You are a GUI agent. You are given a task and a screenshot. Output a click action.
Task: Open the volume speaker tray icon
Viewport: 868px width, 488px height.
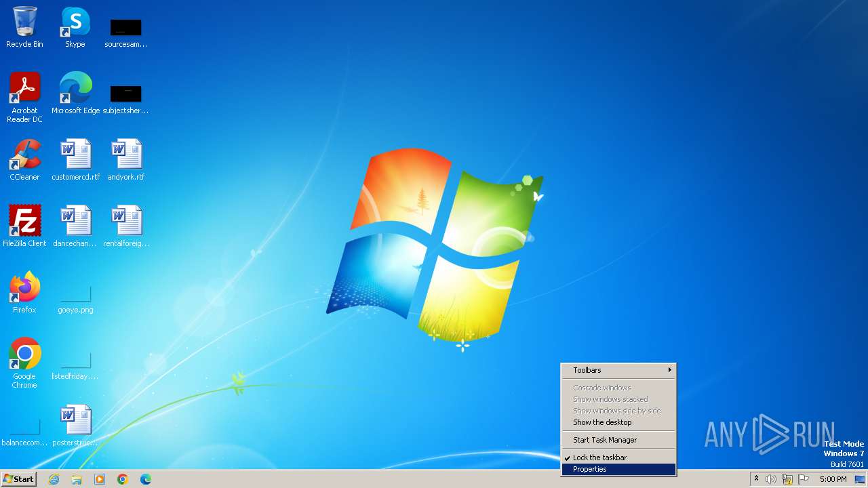click(x=771, y=479)
